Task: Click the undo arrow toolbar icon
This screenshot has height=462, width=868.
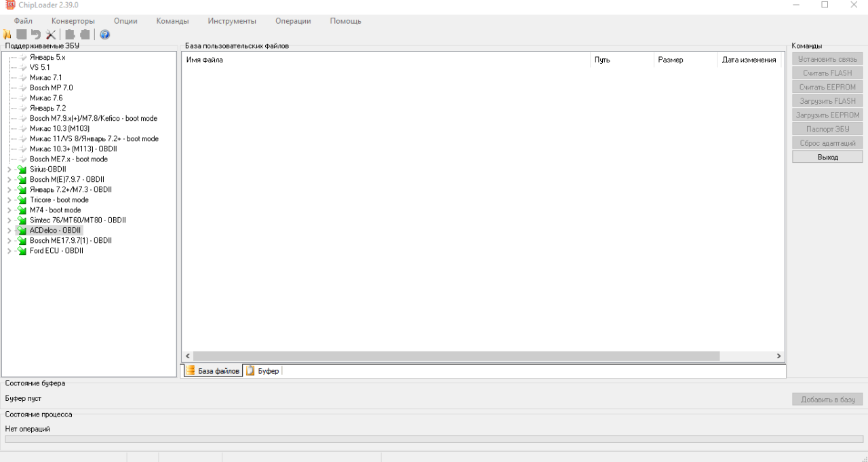Action: (x=36, y=35)
